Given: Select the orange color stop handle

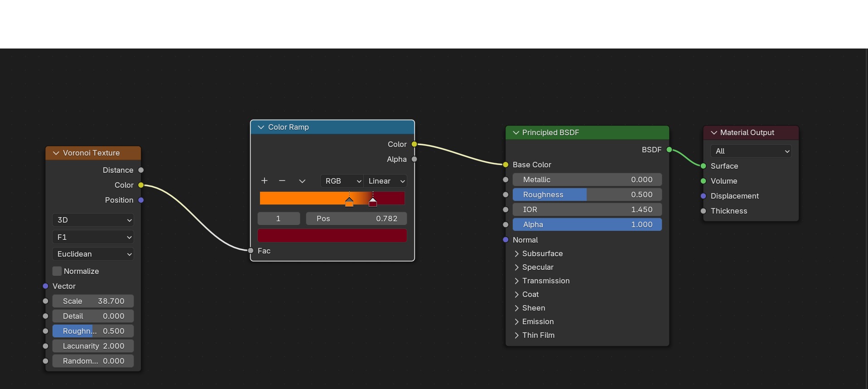Looking at the screenshot, I should [x=349, y=202].
